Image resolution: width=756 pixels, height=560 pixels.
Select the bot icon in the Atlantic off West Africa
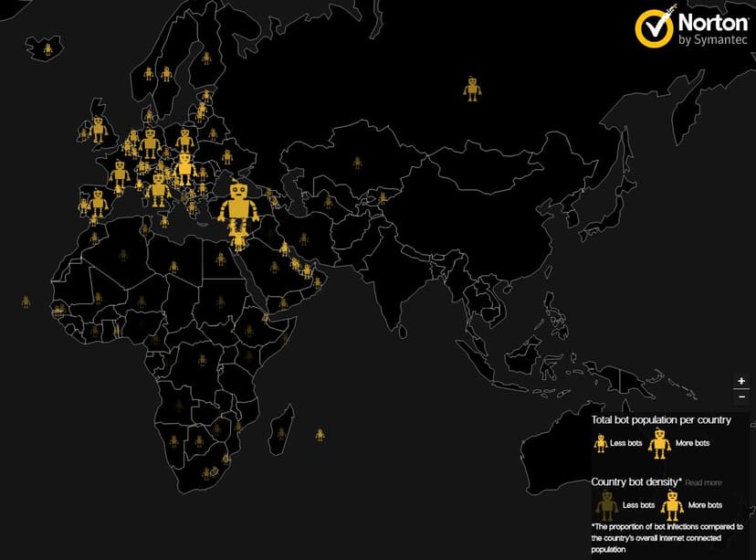pyautogui.click(x=26, y=302)
